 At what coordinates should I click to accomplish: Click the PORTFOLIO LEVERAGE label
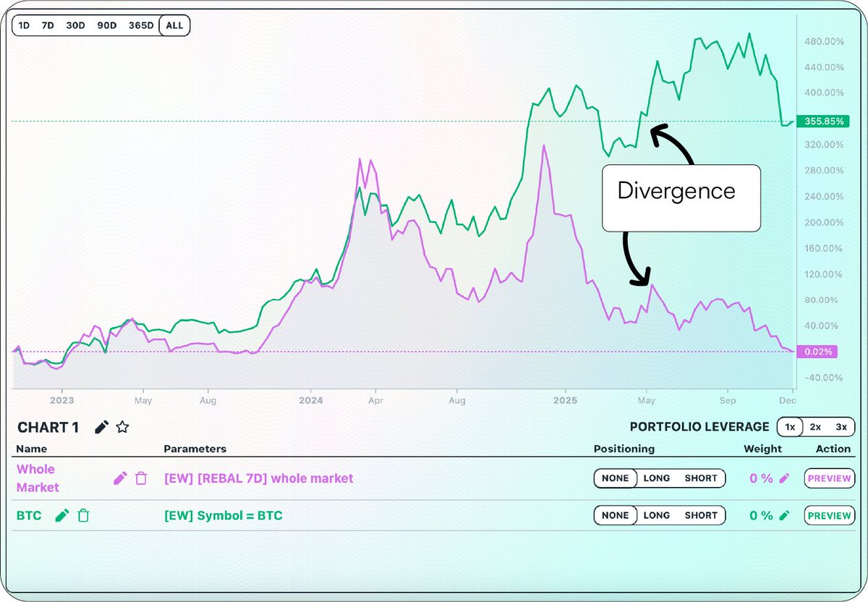[699, 427]
